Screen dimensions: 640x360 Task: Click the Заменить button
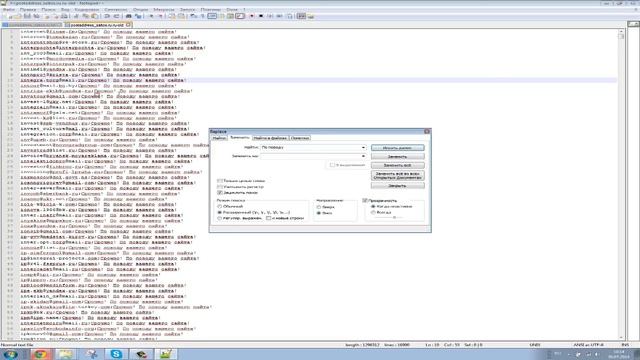click(x=398, y=156)
